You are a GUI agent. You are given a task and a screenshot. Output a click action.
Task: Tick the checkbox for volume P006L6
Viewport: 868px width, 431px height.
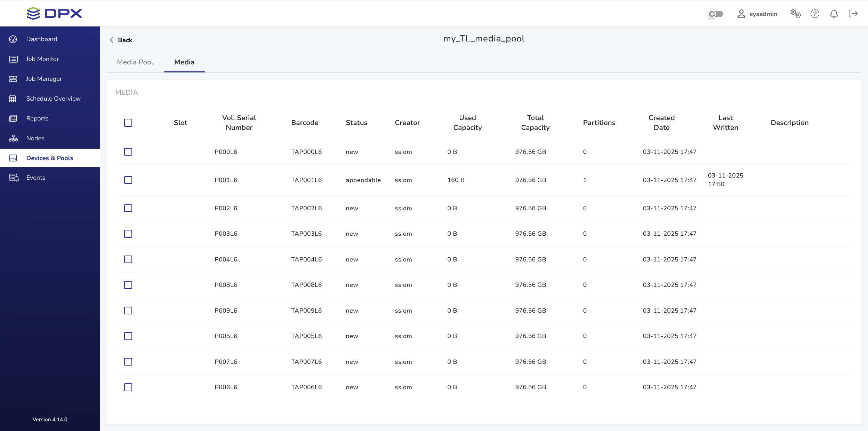128,387
